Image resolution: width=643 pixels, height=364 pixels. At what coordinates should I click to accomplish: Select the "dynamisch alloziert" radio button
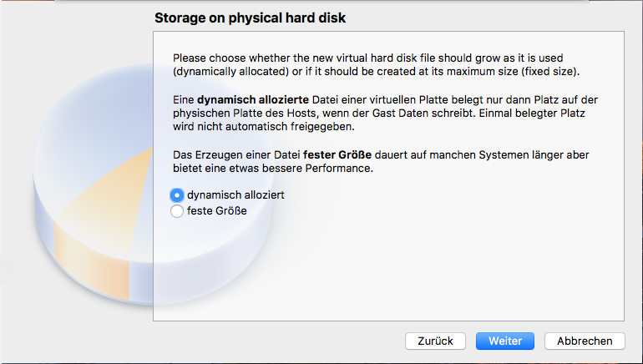tap(176, 195)
